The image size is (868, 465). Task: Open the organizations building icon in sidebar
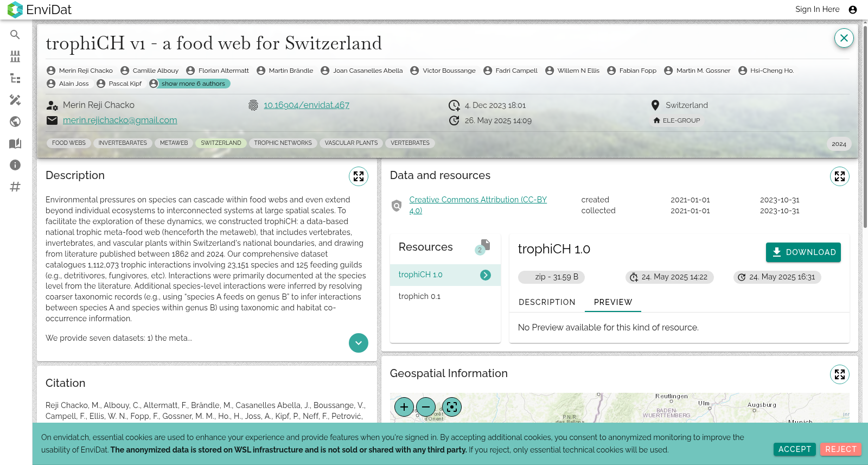point(15,56)
